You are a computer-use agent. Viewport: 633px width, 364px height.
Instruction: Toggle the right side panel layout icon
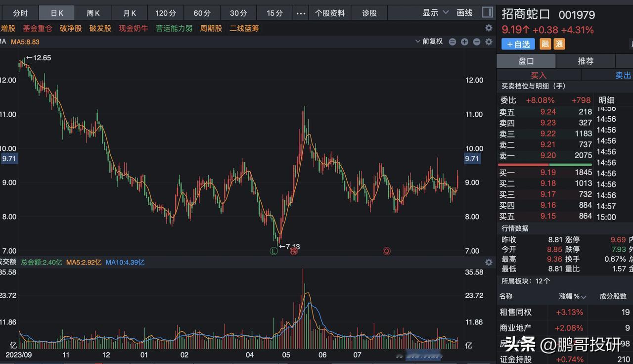coord(488,12)
